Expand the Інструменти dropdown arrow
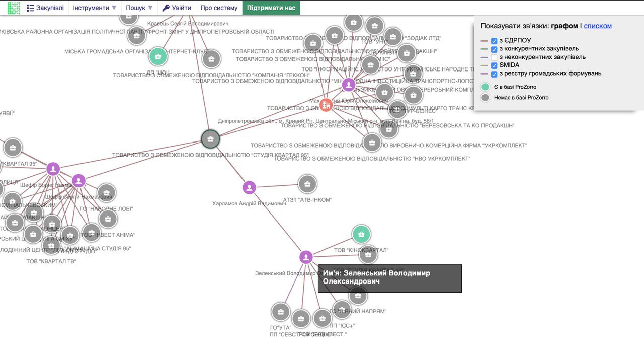Image resolution: width=644 pixels, height=354 pixels. [114, 8]
